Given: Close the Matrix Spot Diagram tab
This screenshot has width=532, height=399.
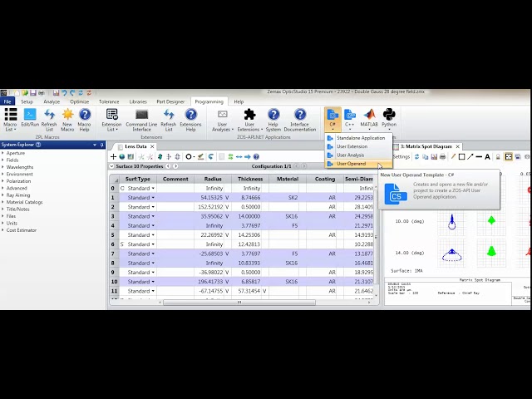Looking at the screenshot, I should (x=458, y=146).
